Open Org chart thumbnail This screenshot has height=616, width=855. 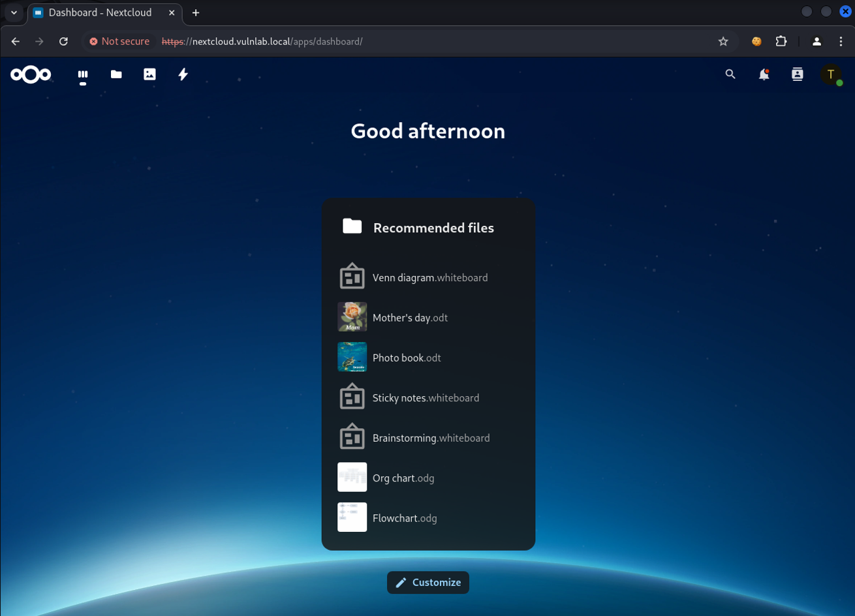[x=352, y=477]
